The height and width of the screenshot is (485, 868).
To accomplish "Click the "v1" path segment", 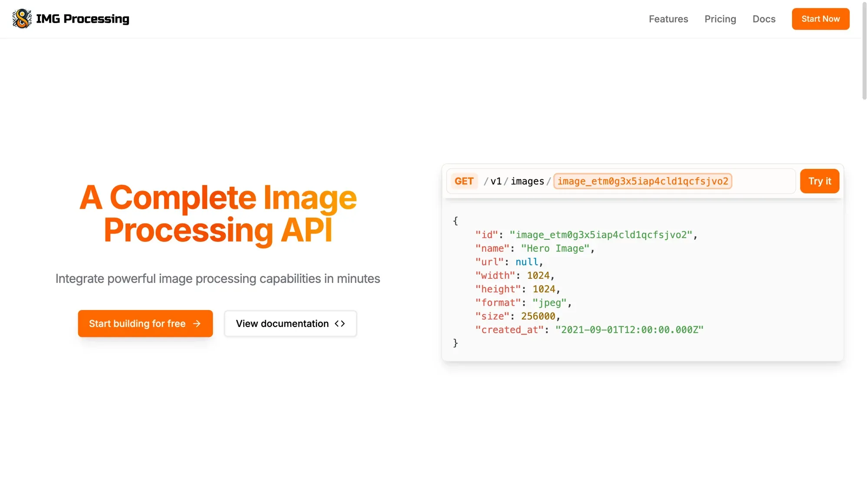I will coord(496,181).
